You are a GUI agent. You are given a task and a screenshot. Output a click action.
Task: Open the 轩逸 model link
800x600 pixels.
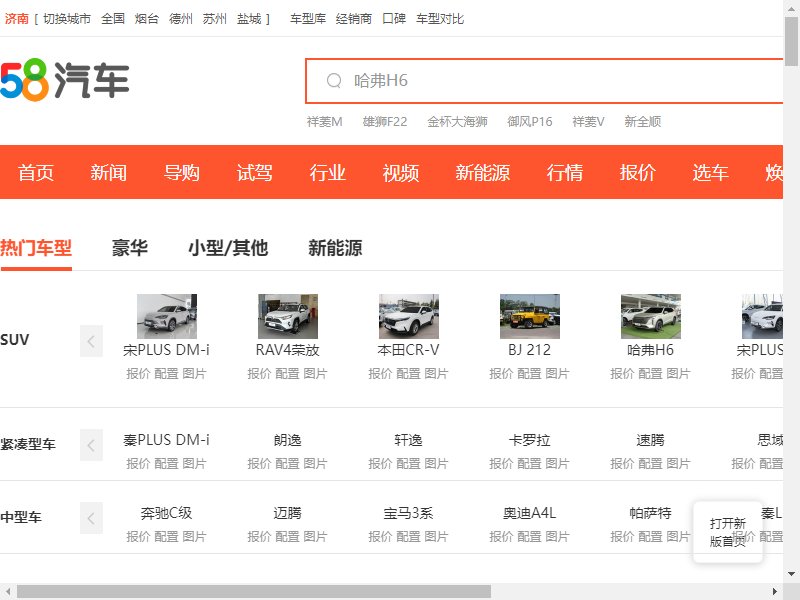click(409, 440)
